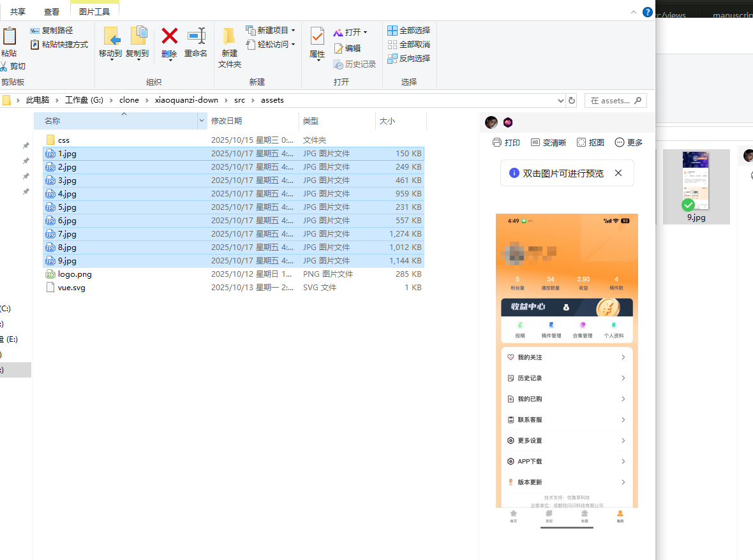Click the History button in ribbon
This screenshot has width=753, height=560.
[354, 64]
